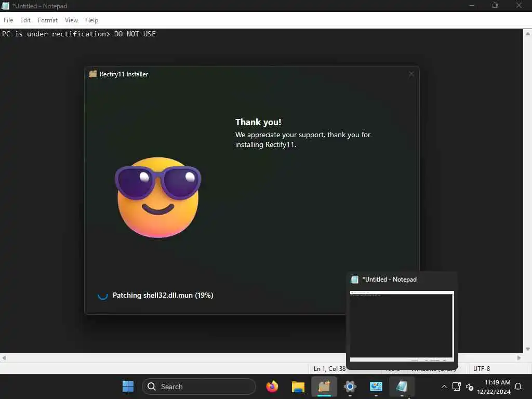Open the Notepad File menu
This screenshot has height=399, width=532.
click(x=8, y=20)
